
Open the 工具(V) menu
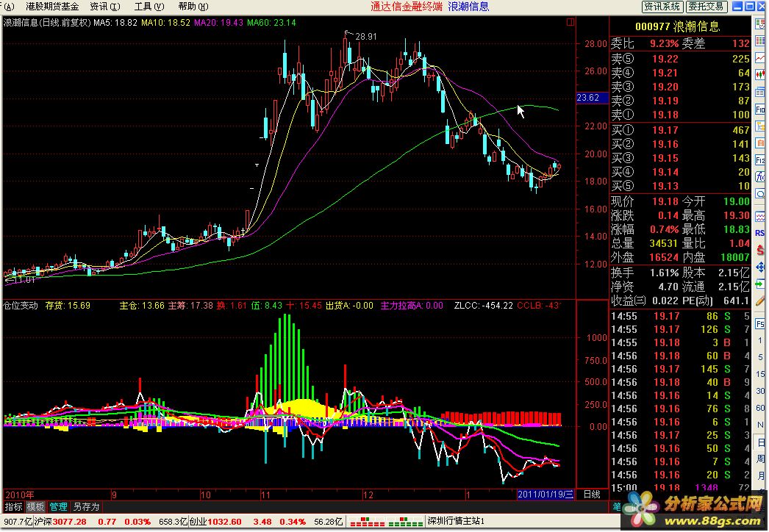click(x=149, y=7)
